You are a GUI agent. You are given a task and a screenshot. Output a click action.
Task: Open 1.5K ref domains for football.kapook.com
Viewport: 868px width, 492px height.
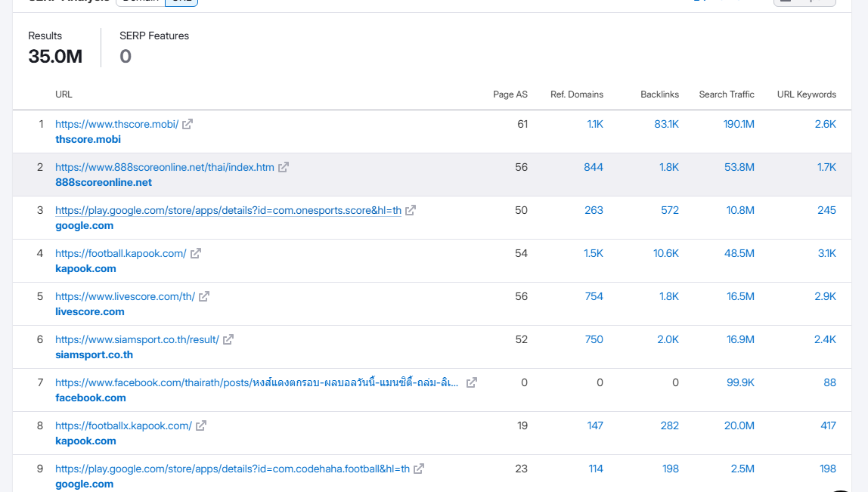594,253
